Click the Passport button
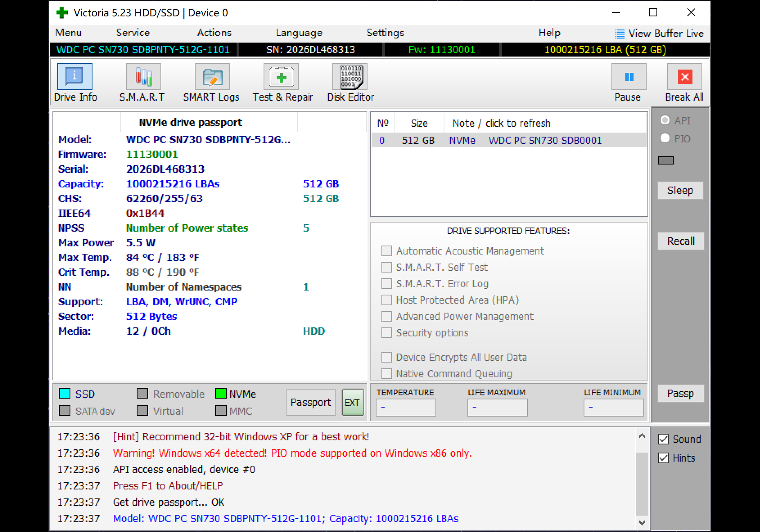This screenshot has width=760, height=532. click(x=311, y=402)
